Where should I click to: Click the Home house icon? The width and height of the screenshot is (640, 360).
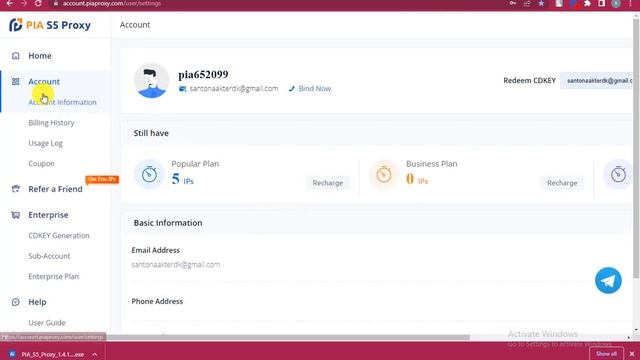click(x=16, y=56)
